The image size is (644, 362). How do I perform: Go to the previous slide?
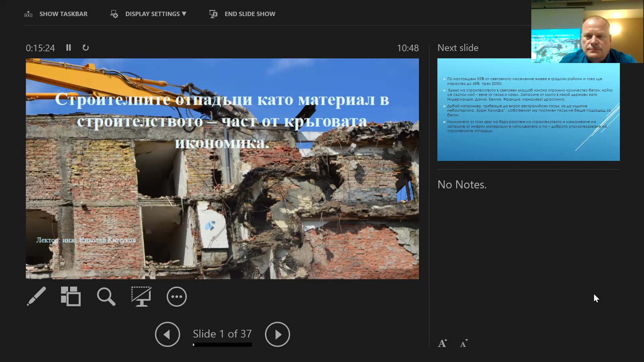[167, 334]
